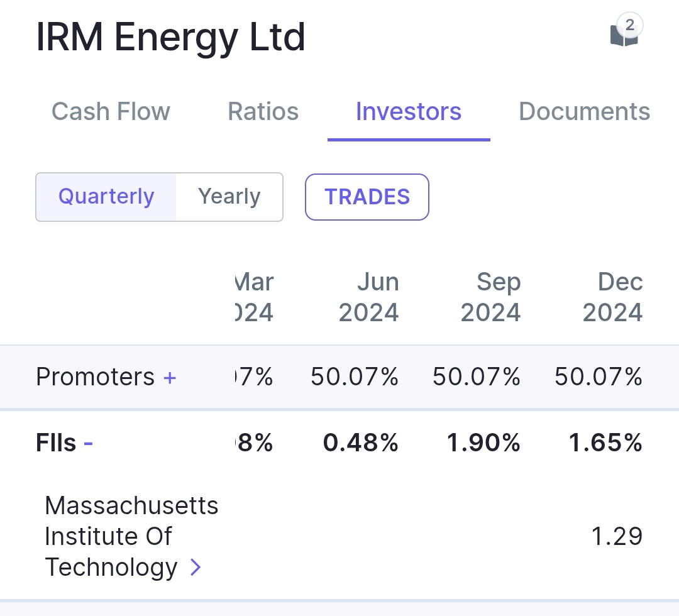
Task: Open Massachusetts Institute Of Technology investor link
Action: [x=131, y=536]
